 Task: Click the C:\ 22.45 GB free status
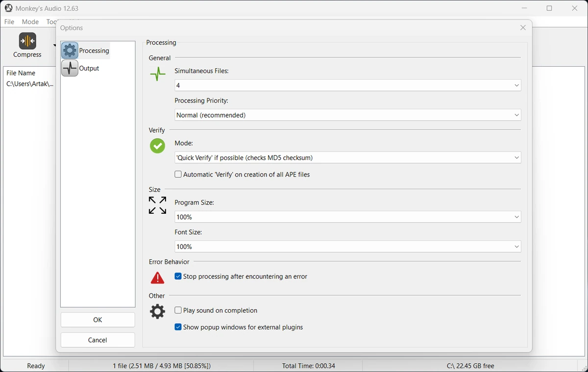(x=470, y=366)
